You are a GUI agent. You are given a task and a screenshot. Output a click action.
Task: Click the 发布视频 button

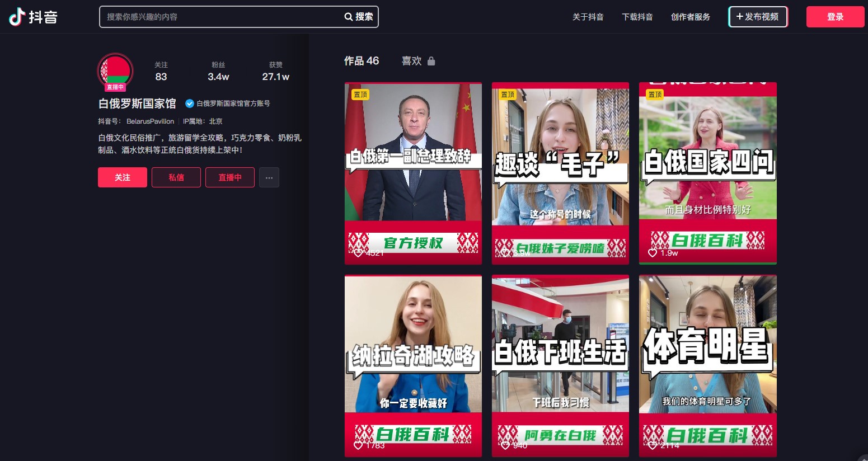click(758, 17)
